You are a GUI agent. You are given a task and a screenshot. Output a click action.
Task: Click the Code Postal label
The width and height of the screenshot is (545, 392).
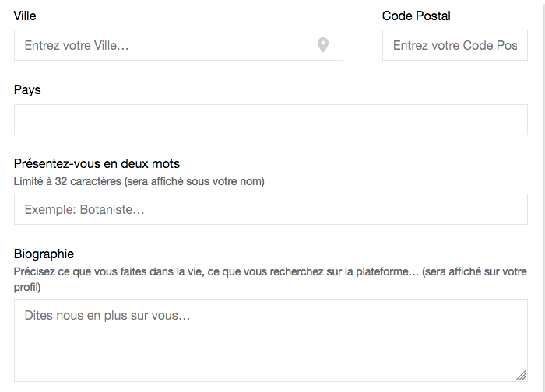pos(416,16)
